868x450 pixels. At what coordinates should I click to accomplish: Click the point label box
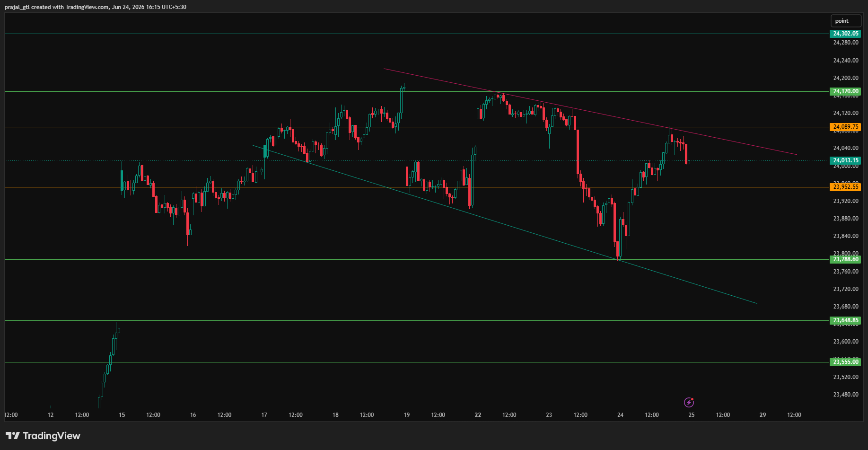(x=846, y=21)
